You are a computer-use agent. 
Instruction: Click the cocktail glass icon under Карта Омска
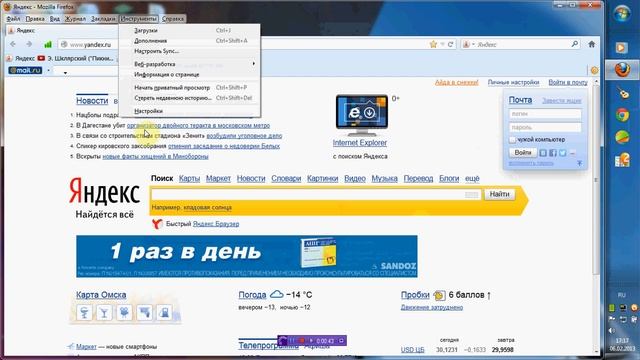point(104,313)
